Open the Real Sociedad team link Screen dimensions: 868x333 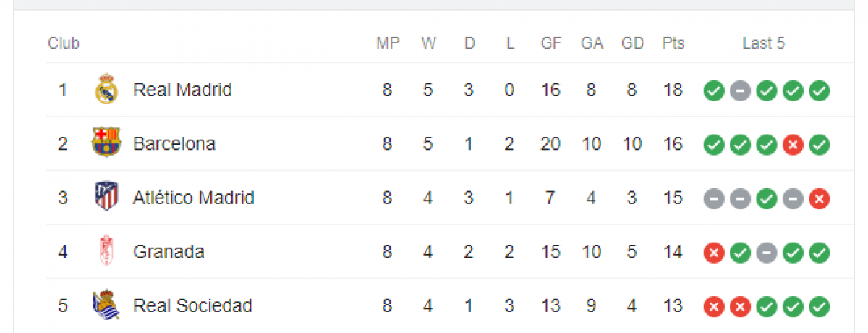(x=192, y=305)
